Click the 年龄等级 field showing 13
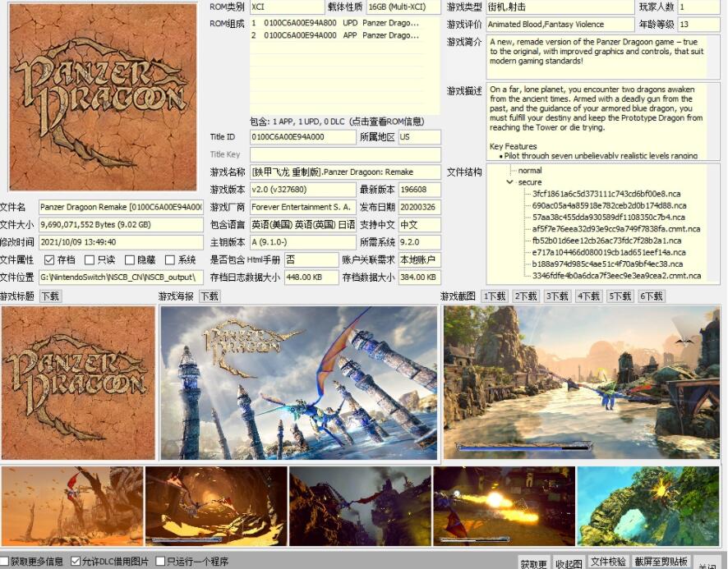 pyautogui.click(x=698, y=25)
